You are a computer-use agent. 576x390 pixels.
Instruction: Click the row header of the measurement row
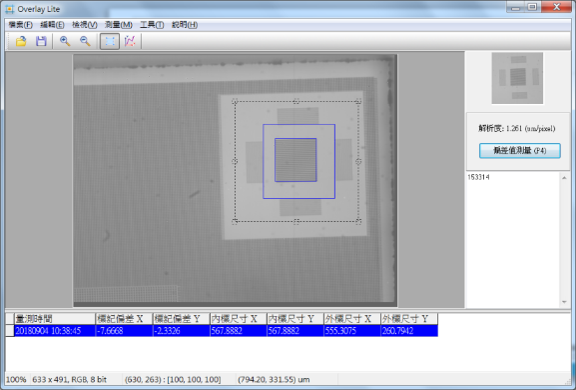click(x=10, y=331)
